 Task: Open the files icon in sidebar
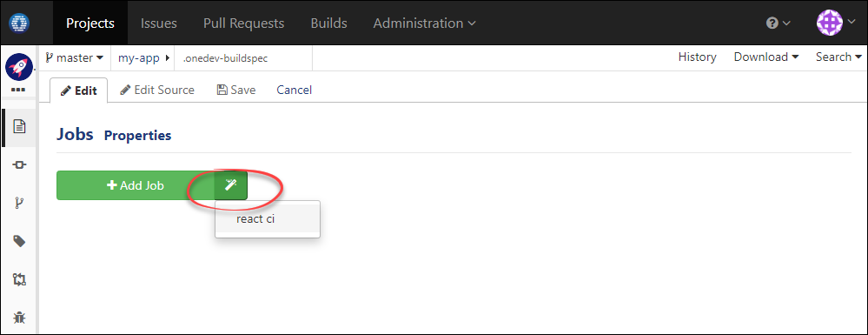point(19,127)
